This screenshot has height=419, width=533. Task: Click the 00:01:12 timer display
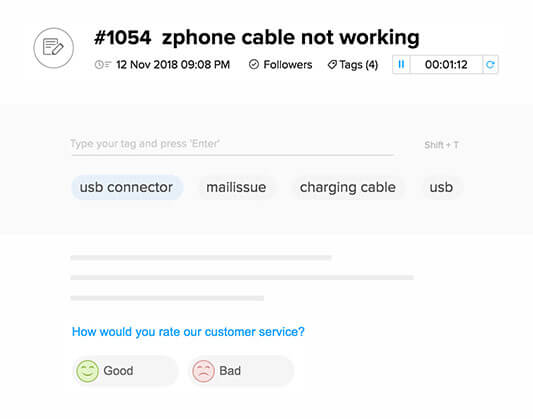click(x=446, y=64)
